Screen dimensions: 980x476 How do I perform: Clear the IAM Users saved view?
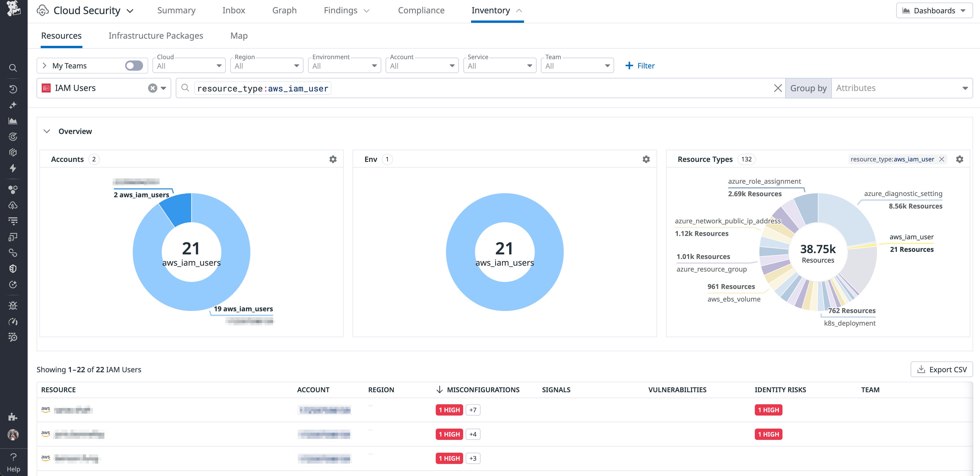pos(152,88)
